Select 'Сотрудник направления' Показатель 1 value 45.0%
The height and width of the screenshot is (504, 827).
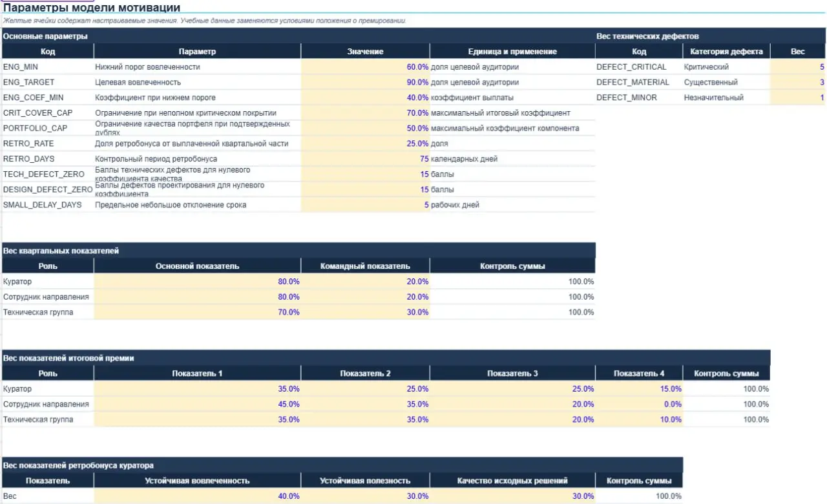[x=197, y=404]
